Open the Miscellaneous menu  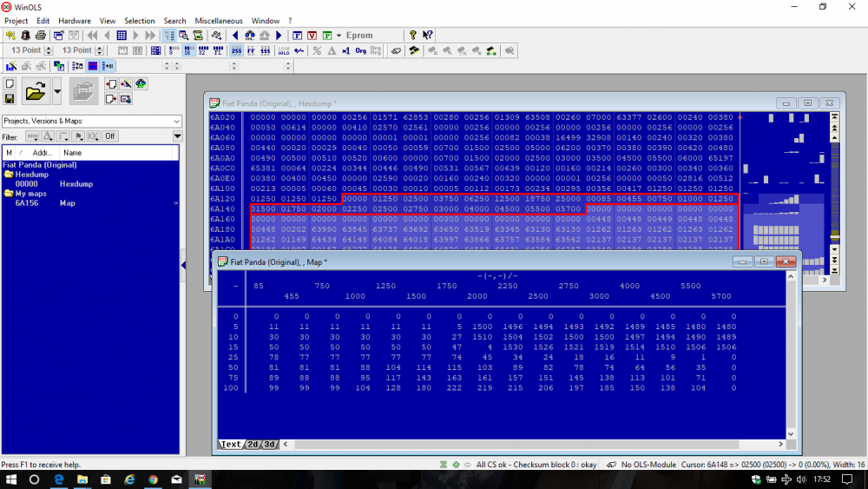coord(219,21)
